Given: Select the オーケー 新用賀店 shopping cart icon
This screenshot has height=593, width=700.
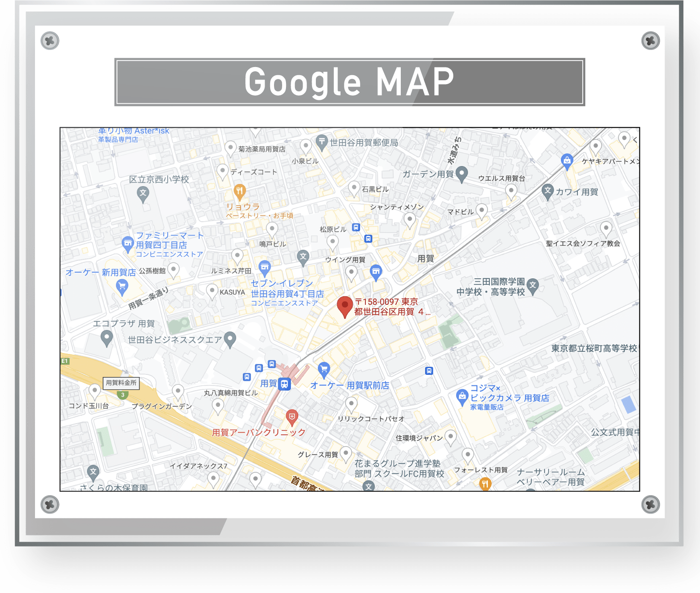Looking at the screenshot, I should (122, 287).
